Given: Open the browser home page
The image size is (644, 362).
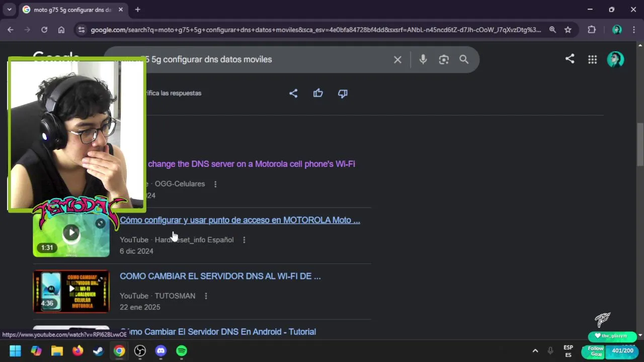Looking at the screenshot, I should 61,30.
